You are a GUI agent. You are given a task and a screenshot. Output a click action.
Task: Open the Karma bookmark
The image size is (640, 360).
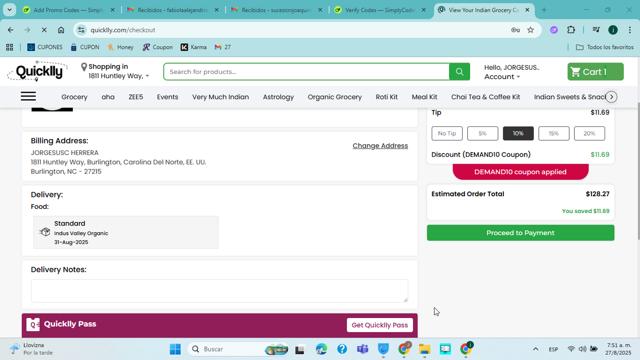(194, 47)
